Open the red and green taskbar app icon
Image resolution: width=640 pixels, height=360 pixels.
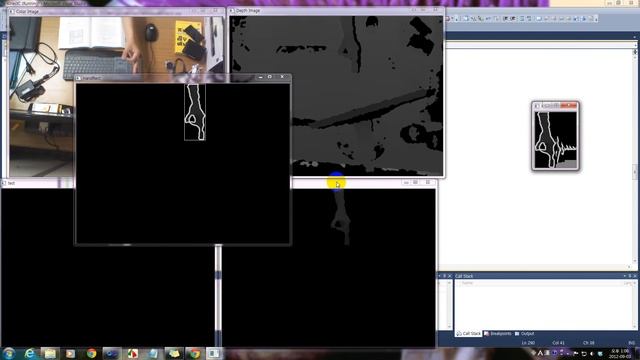133,353
